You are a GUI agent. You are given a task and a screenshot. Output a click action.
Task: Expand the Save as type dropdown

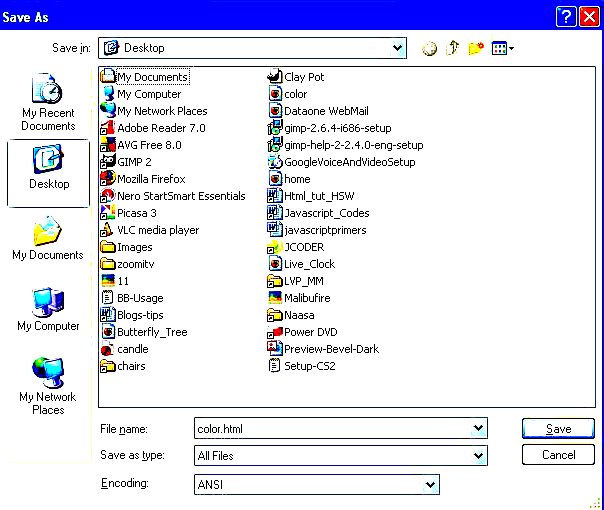(x=478, y=456)
